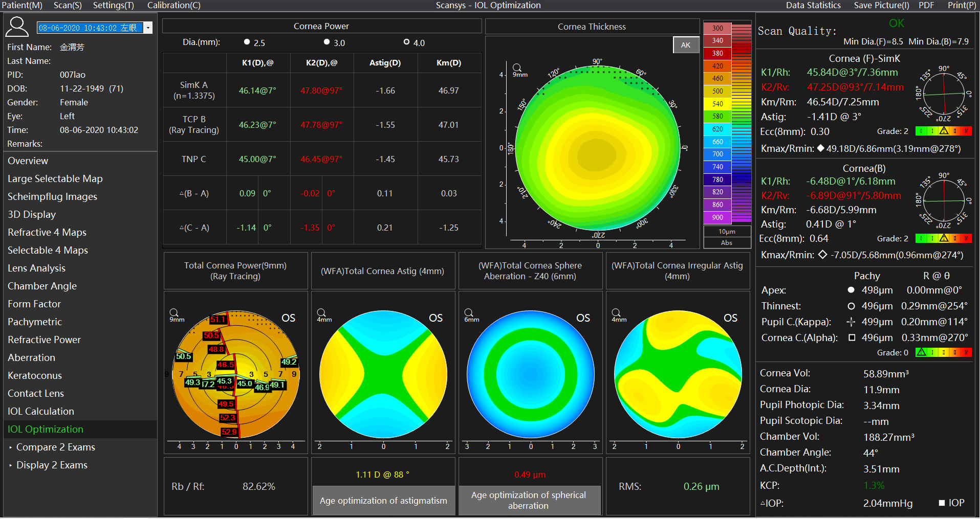Click Print(P) in the top bar
Screen dimensions: 980x519
pyautogui.click(x=962, y=5)
